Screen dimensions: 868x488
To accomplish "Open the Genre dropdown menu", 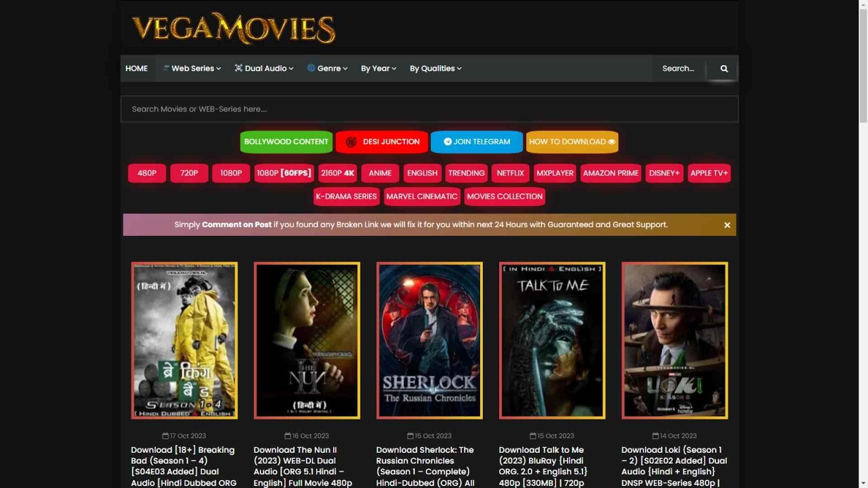I will click(x=328, y=68).
